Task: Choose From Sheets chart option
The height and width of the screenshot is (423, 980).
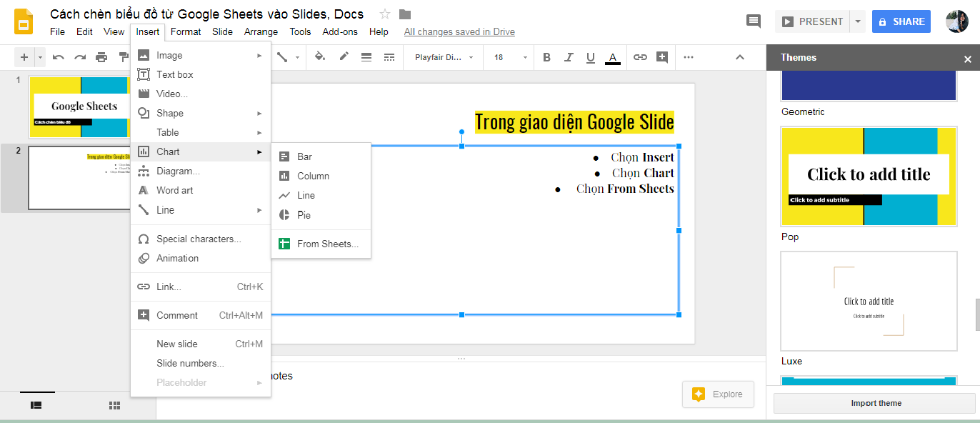Action: (x=321, y=244)
